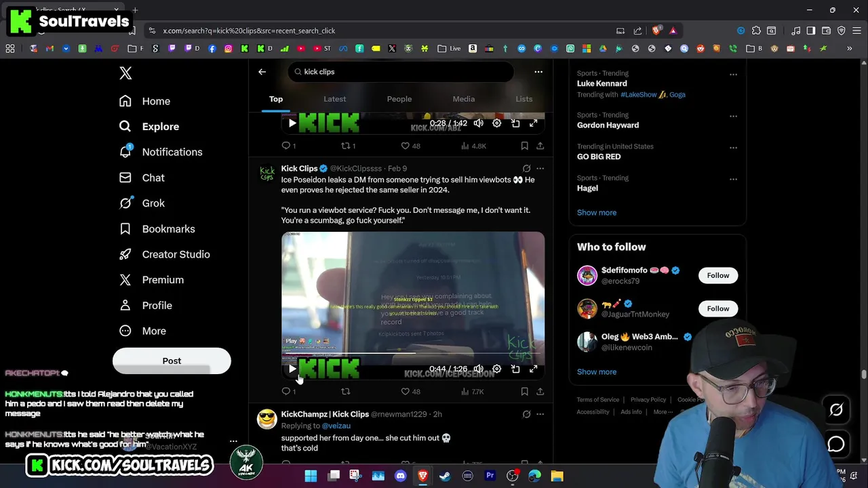Click Show more under Who to follow
868x488 pixels.
[x=597, y=371]
